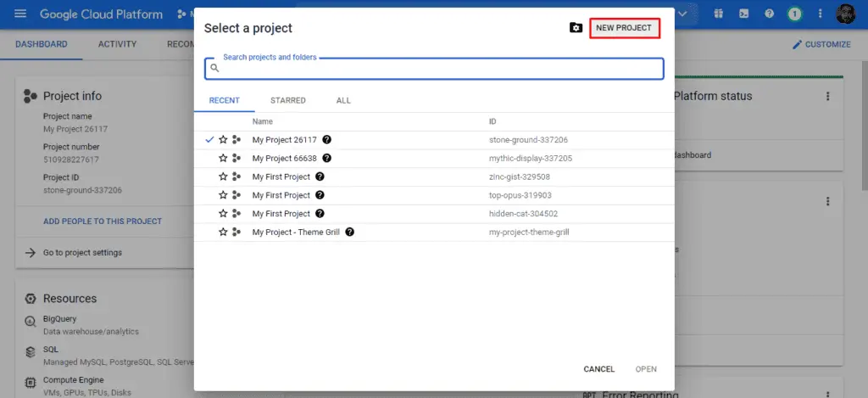
Task: Click project ID zinc-gist-329508
Action: coord(520,177)
